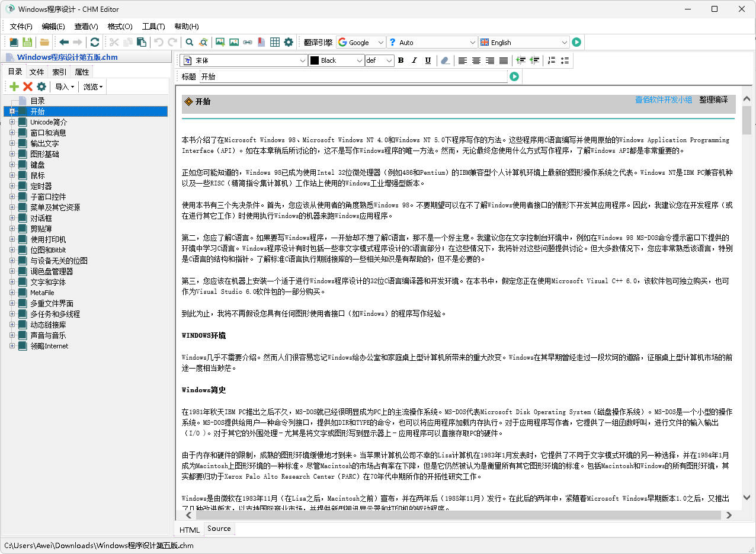
Task: Increase indent with the indent icon
Action: point(521,60)
